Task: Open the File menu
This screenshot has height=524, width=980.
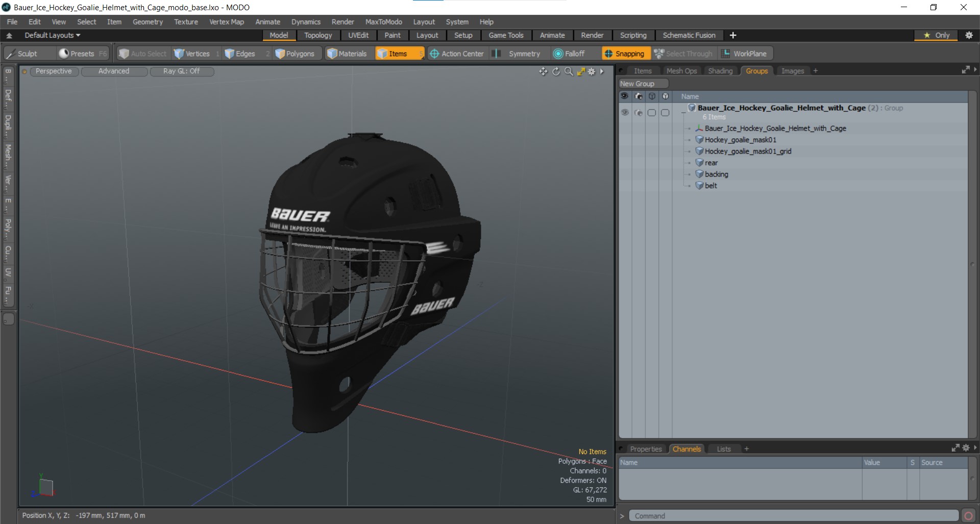Action: click(x=12, y=22)
